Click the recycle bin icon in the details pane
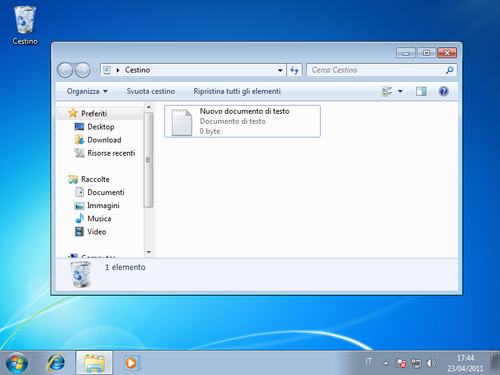Screen dimensions: 500x375 click(81, 274)
